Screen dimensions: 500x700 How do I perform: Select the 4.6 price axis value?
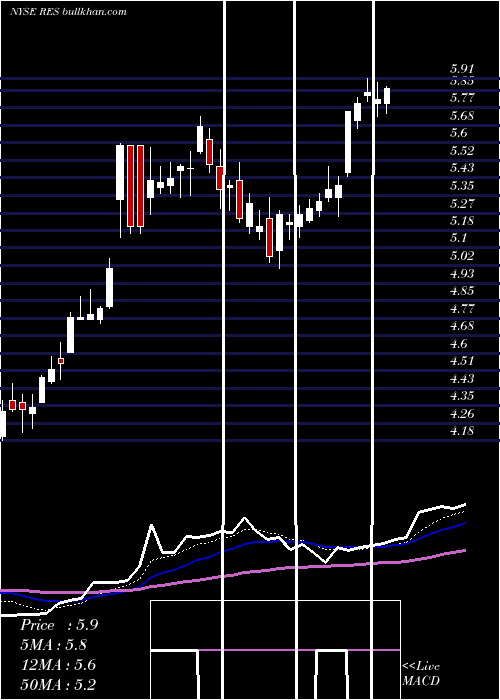click(458, 344)
